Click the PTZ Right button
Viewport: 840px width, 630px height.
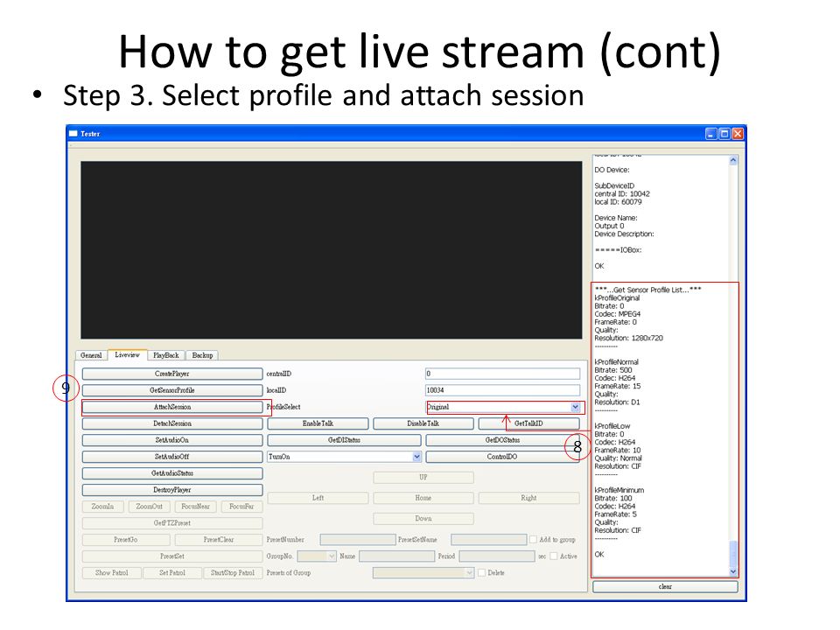(528, 498)
